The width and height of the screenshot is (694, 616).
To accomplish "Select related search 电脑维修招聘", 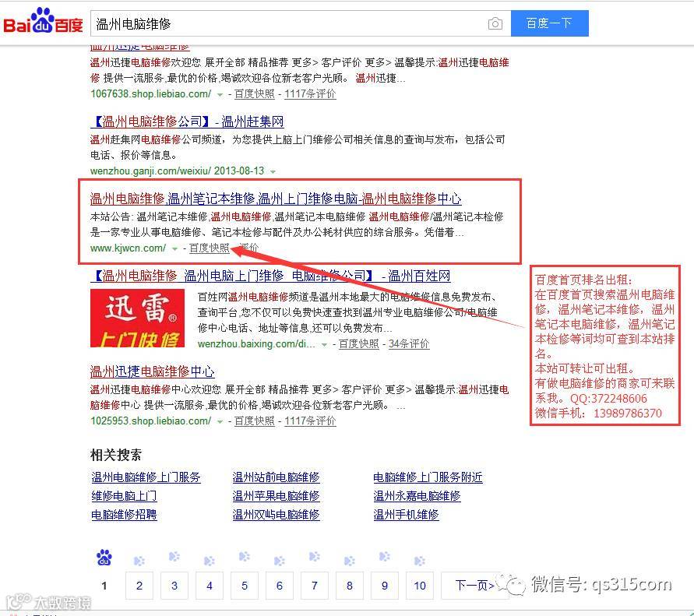I will pyautogui.click(x=124, y=515).
